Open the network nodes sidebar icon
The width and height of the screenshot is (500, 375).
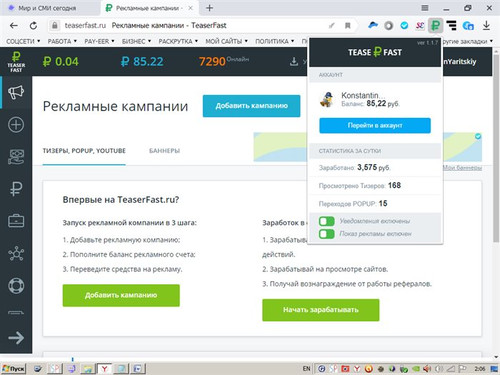click(16, 253)
